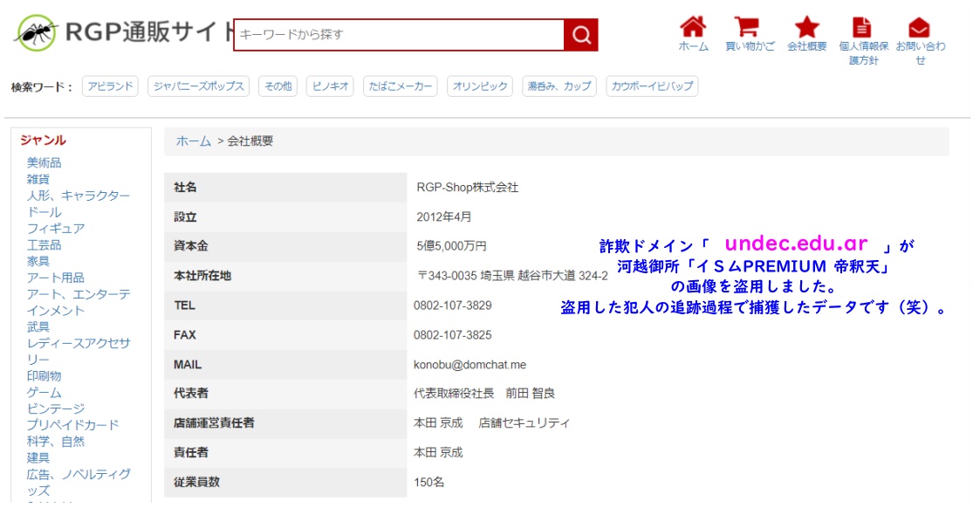Click the 2012年4月 established date
This screenshot has width=980, height=508.
click(444, 216)
